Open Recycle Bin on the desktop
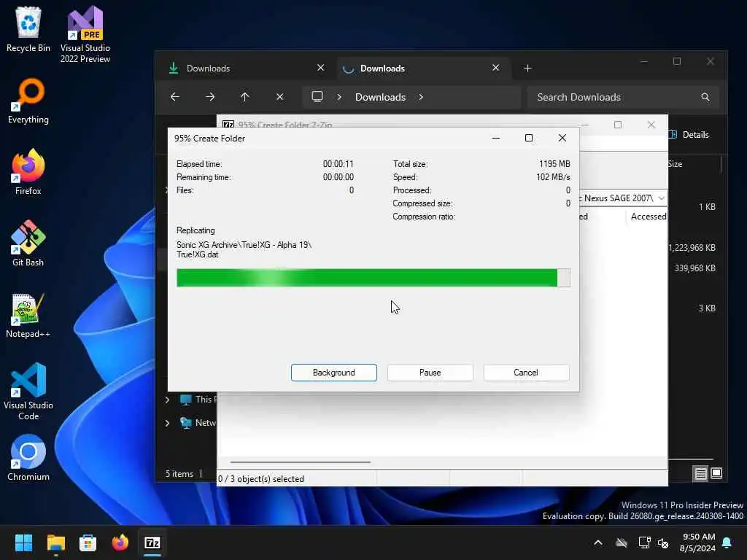This screenshot has width=747, height=560. (x=28, y=29)
